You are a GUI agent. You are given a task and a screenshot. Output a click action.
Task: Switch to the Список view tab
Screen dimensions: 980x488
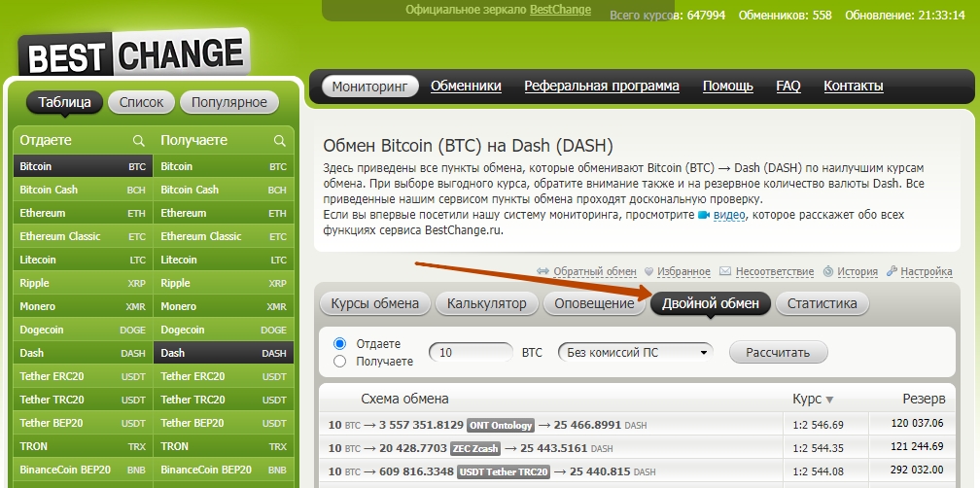141,102
